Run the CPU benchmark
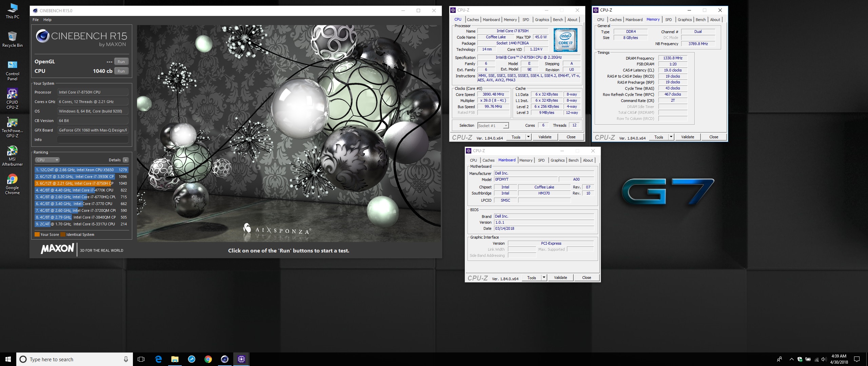 [x=121, y=71]
